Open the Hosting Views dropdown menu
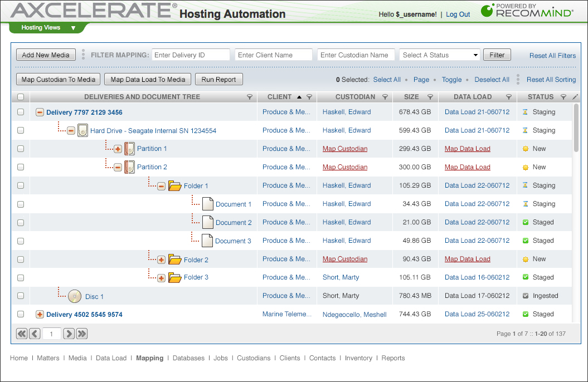 point(48,28)
